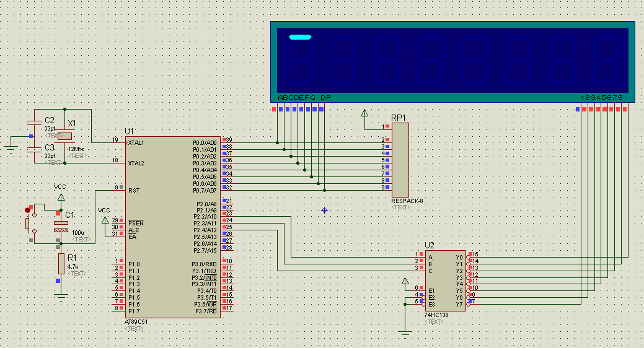Select the RP1 resistor pack body
Screen dimensions: 644x348
[400, 160]
